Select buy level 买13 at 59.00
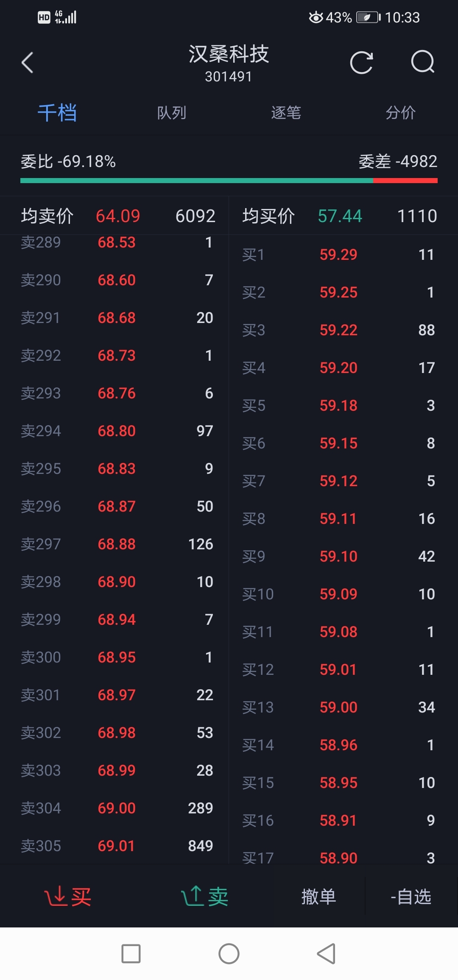The height and width of the screenshot is (980, 458). pyautogui.click(x=338, y=707)
